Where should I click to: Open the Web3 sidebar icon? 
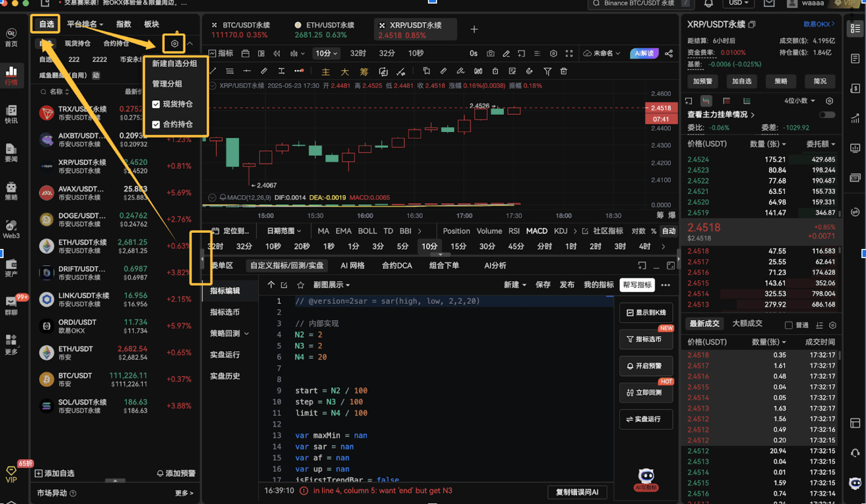click(11, 229)
